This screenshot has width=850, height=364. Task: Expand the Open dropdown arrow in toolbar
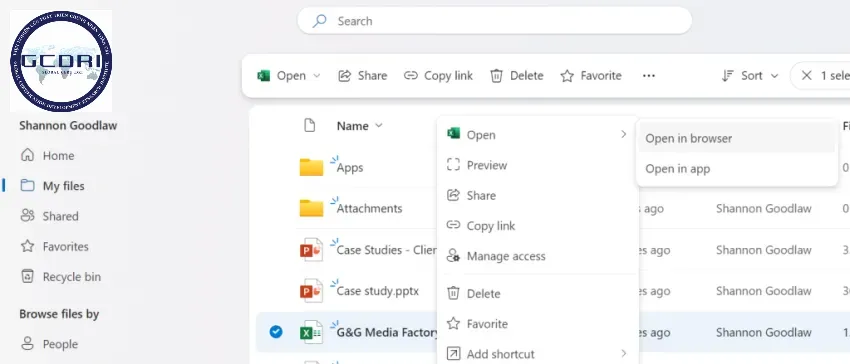point(317,76)
